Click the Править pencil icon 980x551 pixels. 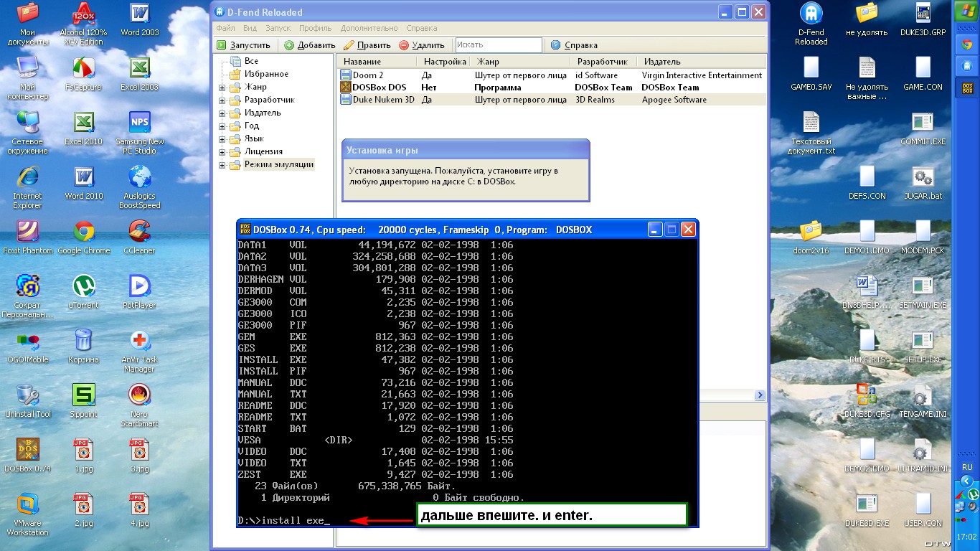click(x=349, y=45)
